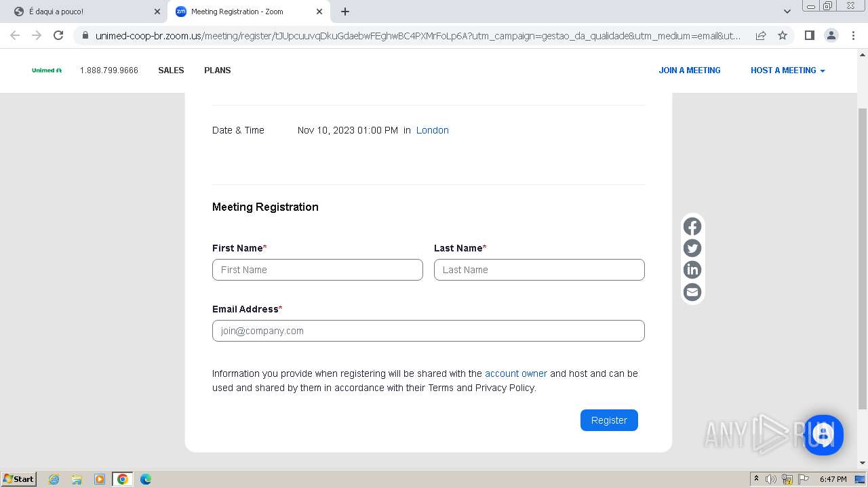Open the tab search chevron in Chrome
The image size is (868, 488).
(x=787, y=12)
